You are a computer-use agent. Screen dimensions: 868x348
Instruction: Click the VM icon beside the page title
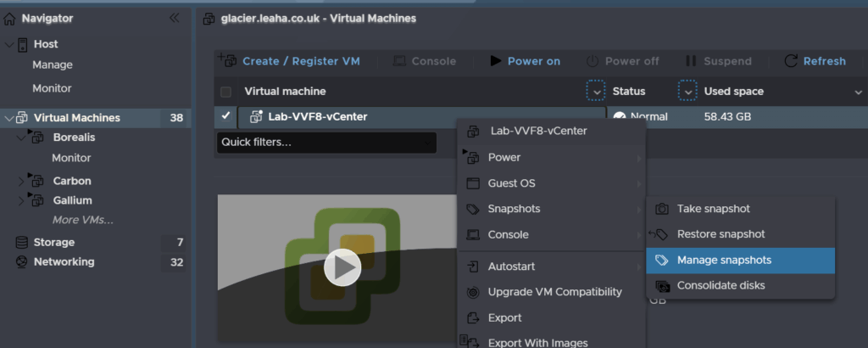point(209,19)
